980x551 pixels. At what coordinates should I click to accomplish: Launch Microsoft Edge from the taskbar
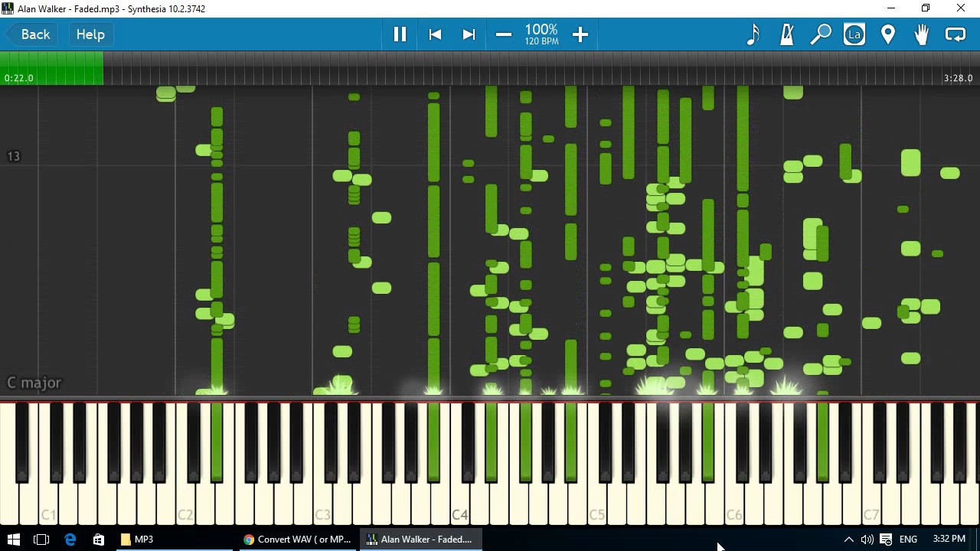70,540
